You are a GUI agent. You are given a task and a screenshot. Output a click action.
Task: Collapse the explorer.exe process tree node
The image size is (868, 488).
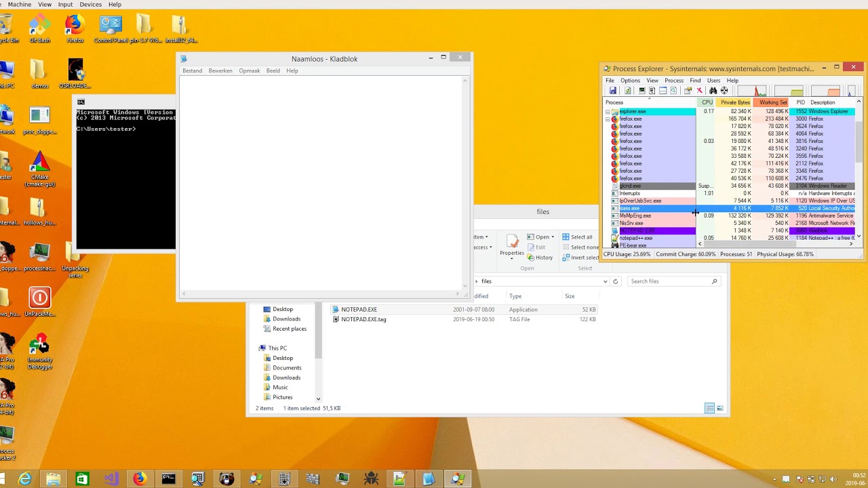click(x=608, y=111)
